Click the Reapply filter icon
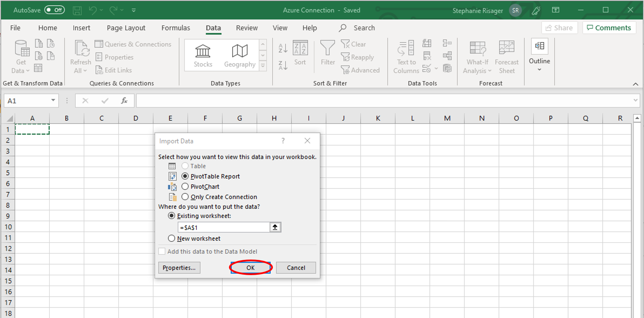Image resolution: width=644 pixels, height=318 pixels. (358, 57)
